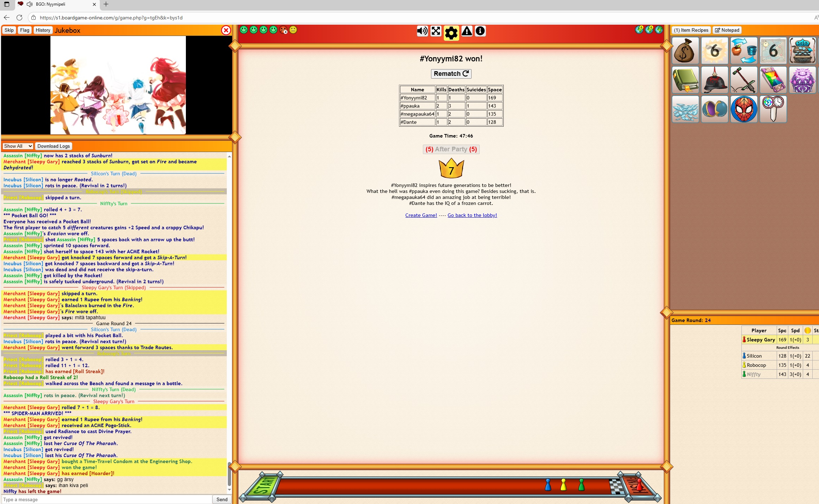Open the Notepad tab
Image resolution: width=819 pixels, height=504 pixels.
pyautogui.click(x=727, y=30)
